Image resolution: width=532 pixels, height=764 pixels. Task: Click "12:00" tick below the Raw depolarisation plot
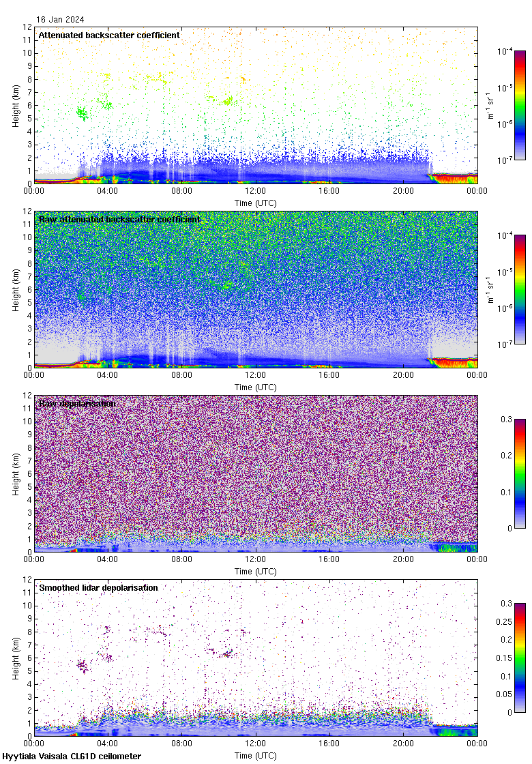coord(255,559)
